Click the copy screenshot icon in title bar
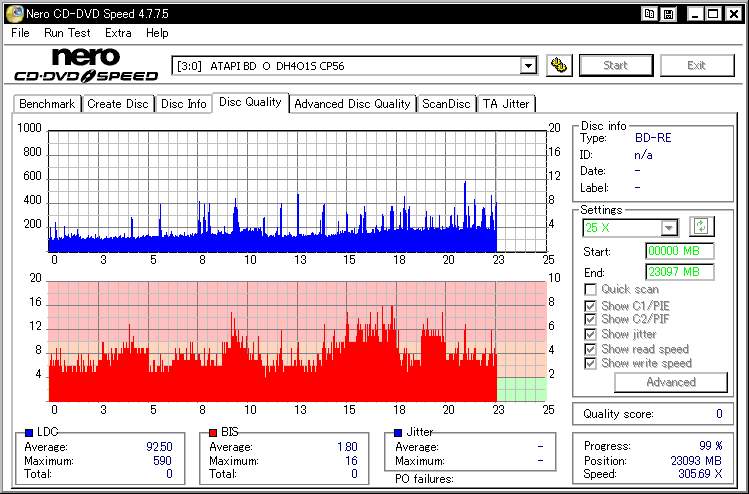 click(649, 14)
